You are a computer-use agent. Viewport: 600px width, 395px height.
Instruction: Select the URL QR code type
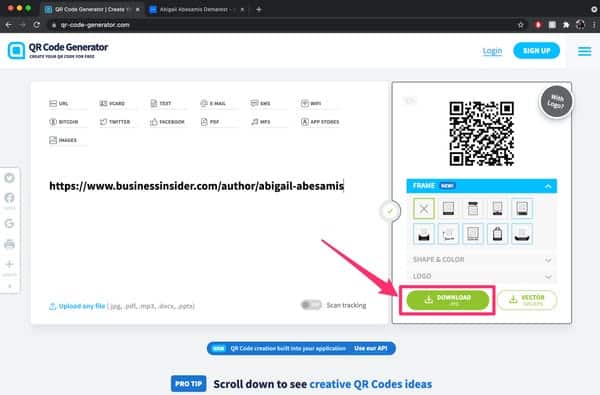pos(59,103)
